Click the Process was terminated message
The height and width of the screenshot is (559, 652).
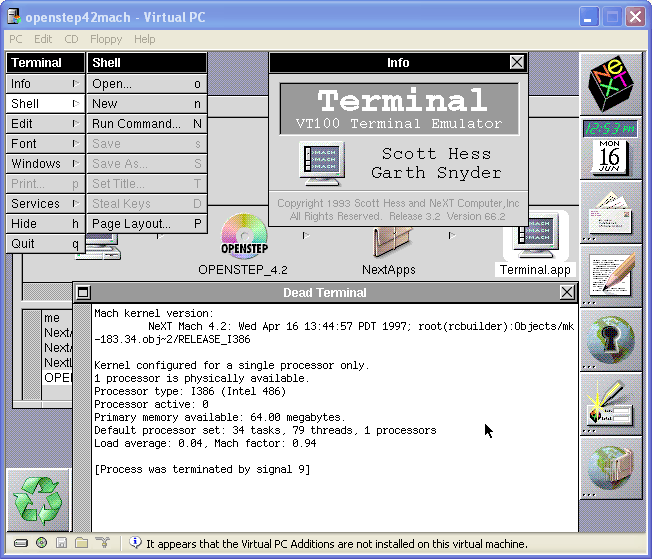tap(202, 470)
